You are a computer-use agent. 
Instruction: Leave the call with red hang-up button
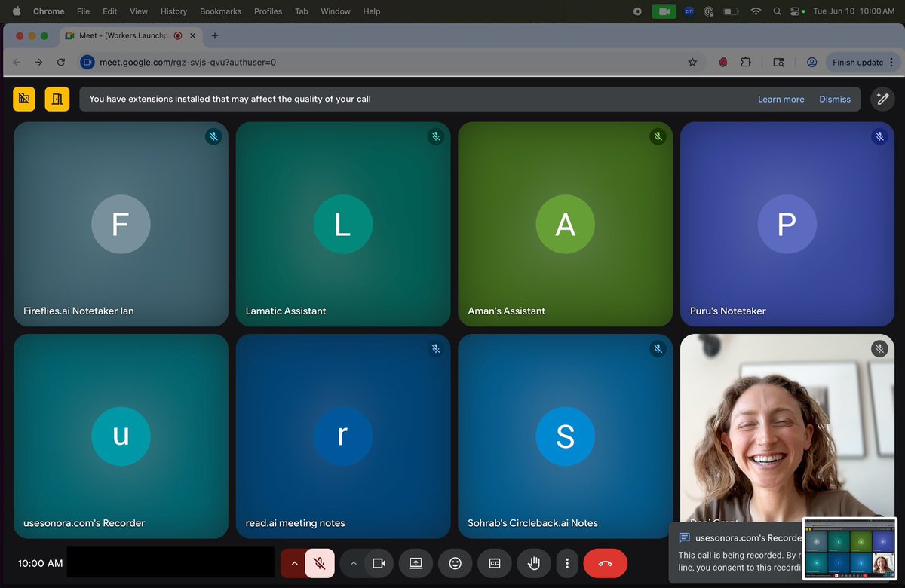tap(605, 563)
